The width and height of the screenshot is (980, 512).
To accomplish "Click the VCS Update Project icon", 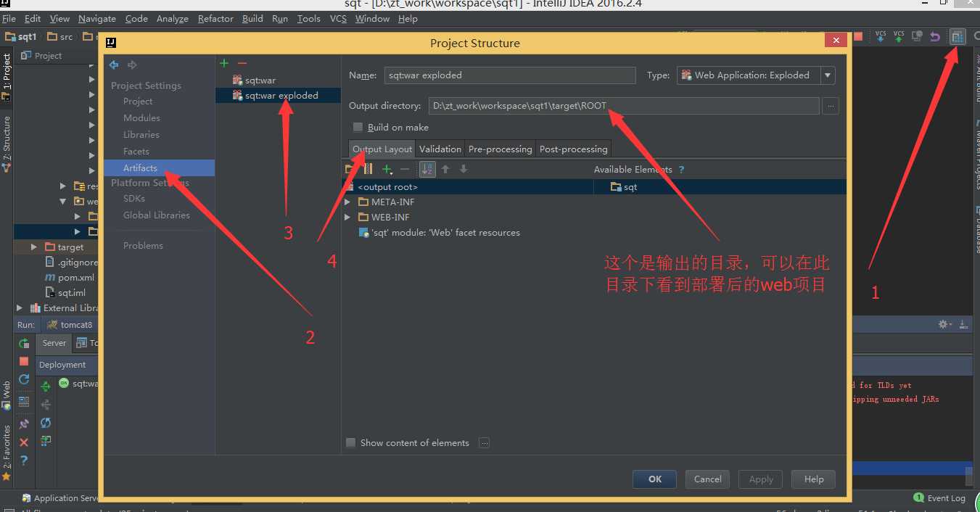I will [881, 36].
